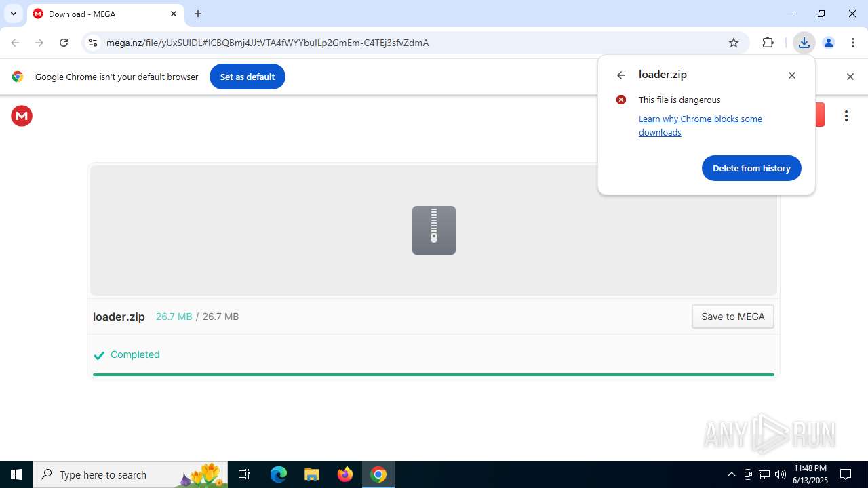Click the red button behind the popup
The image size is (868, 488).
819,115
